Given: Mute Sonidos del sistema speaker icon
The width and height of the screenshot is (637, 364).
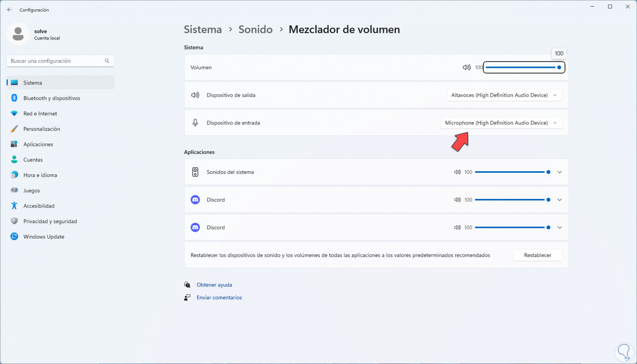Looking at the screenshot, I should [x=457, y=172].
